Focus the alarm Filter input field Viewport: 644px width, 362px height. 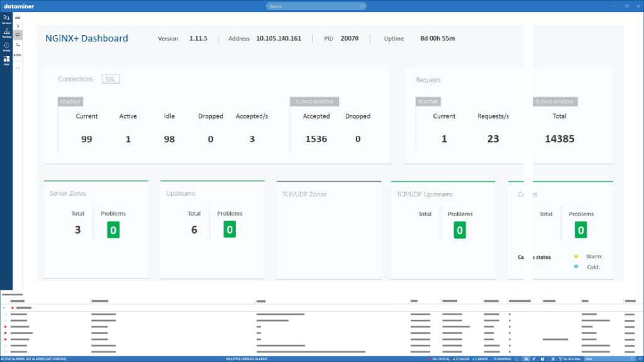coord(610,359)
